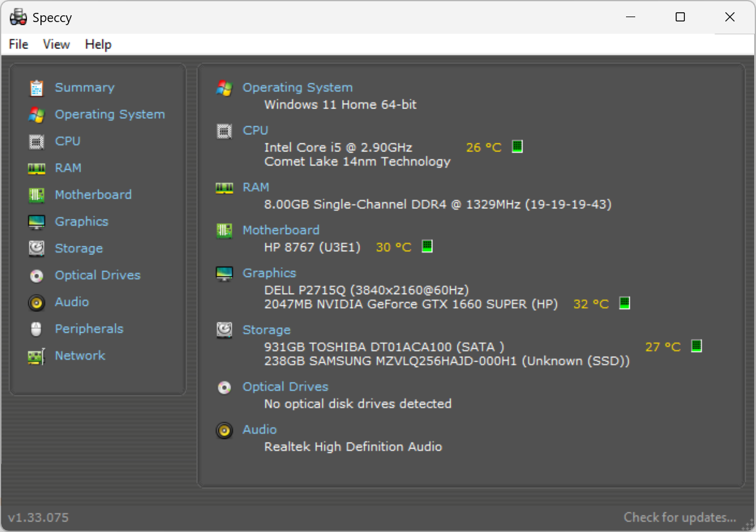Click the green temperature indicator next to GPU 32 °C
Viewport: 756px width, 532px height.
coord(625,303)
